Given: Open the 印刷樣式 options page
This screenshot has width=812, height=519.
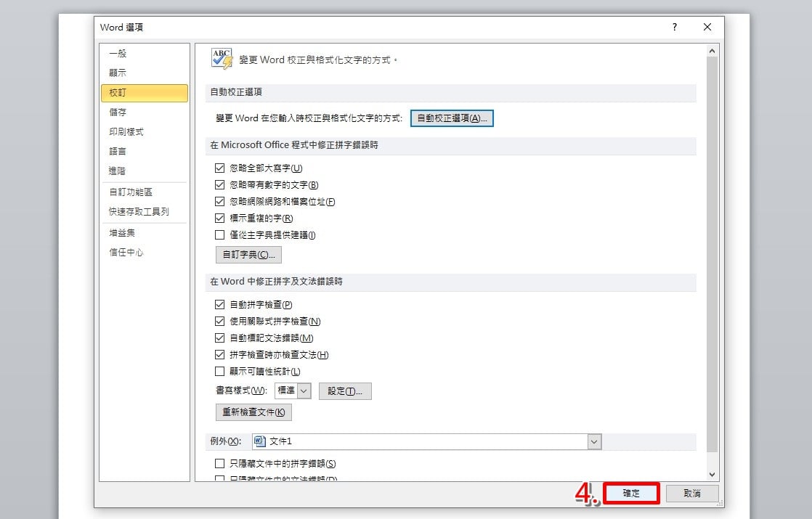Looking at the screenshot, I should [145, 132].
